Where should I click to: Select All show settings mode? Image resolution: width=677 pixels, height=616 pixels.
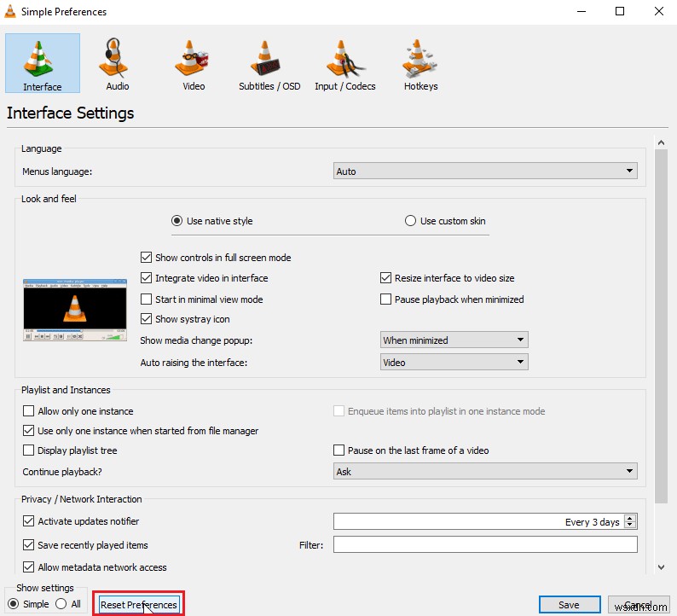pos(68,604)
